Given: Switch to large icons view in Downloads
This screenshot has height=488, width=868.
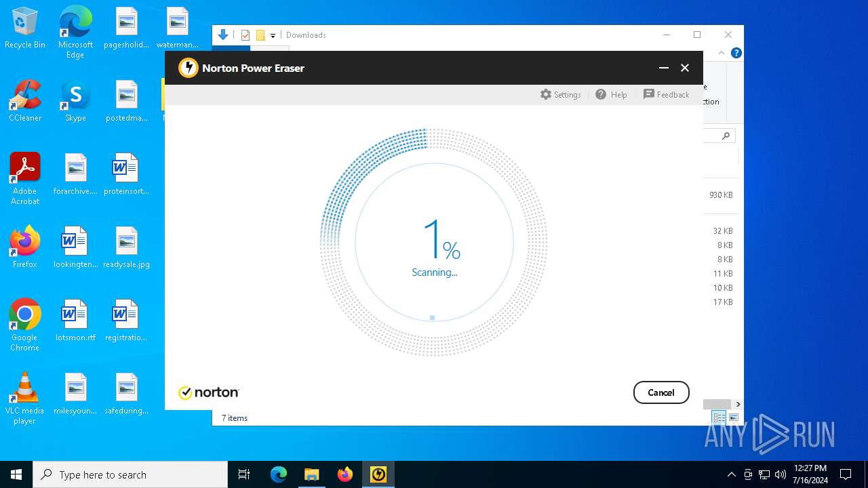Looking at the screenshot, I should point(733,418).
